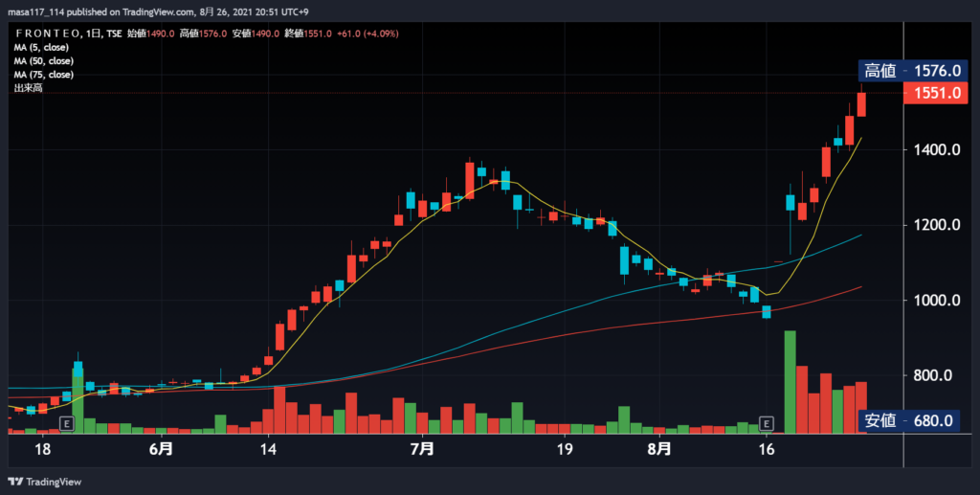
Task: Select the MA (75, close) indicator label
Action: 44,75
